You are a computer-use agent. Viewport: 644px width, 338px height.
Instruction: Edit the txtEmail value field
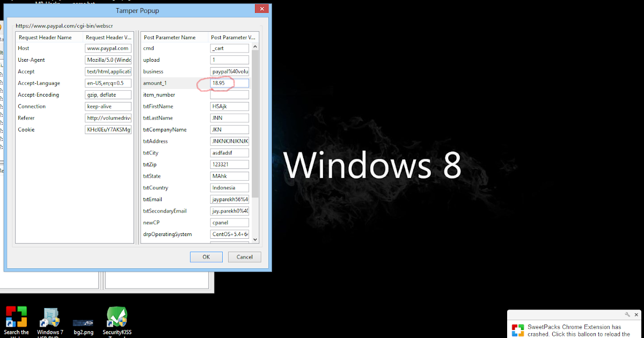tap(229, 200)
